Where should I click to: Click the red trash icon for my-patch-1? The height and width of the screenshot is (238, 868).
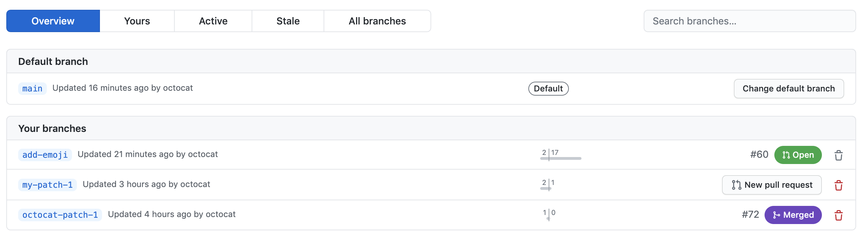(x=839, y=185)
